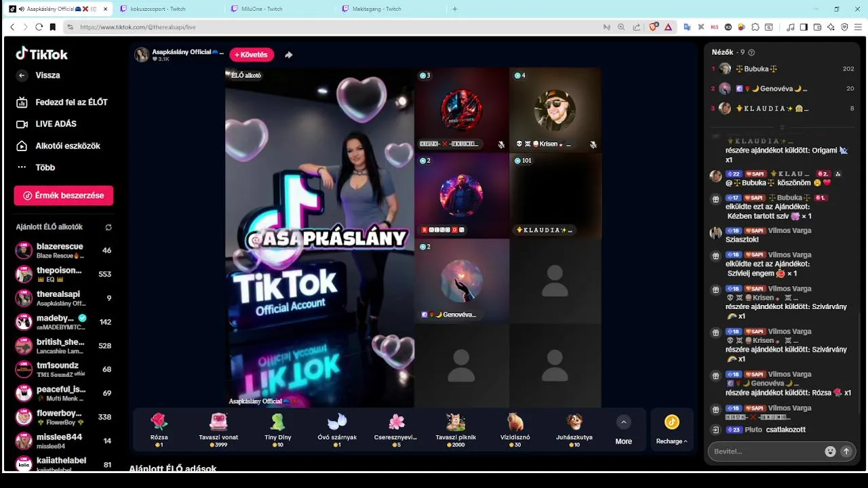The image size is (868, 488).
Task: Close the Asapkáslány Official tab
Action: 104,9
